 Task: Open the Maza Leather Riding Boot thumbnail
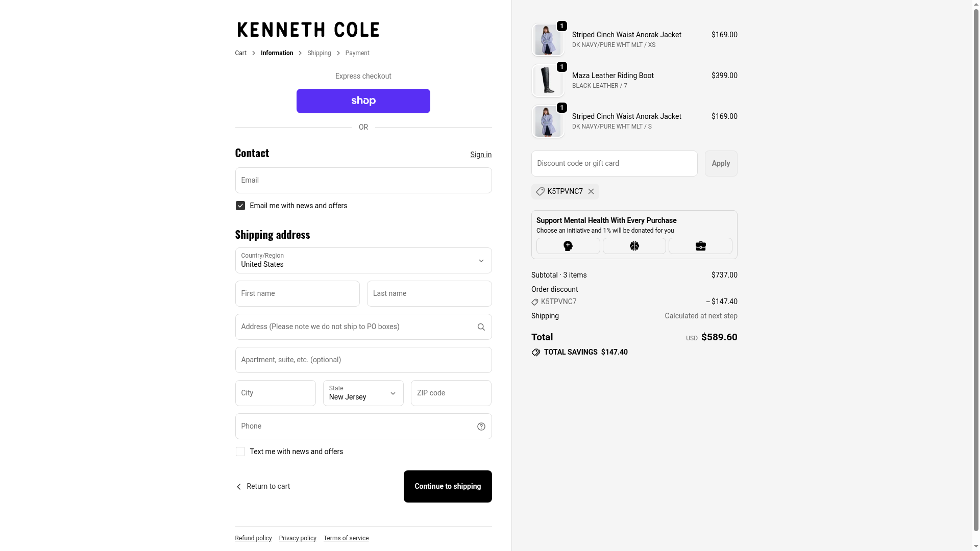(x=548, y=81)
